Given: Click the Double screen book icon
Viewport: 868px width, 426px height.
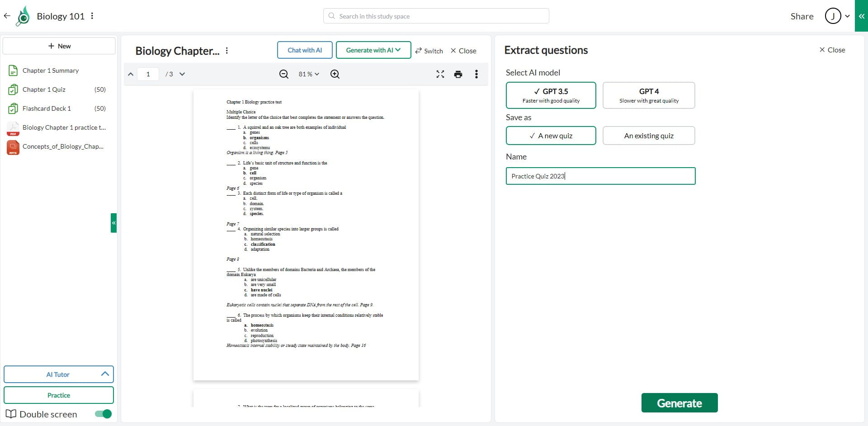Looking at the screenshot, I should tap(11, 414).
